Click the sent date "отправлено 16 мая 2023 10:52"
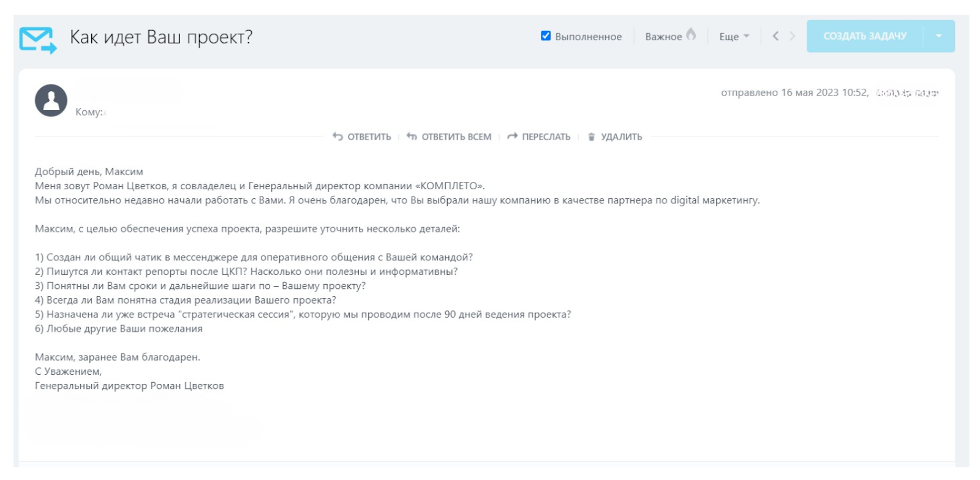Screen dimensions: 980x480 (x=794, y=92)
